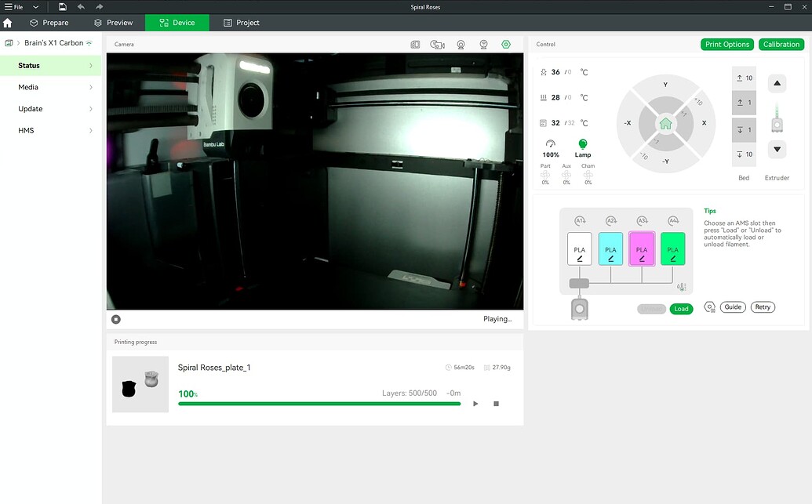The width and height of the screenshot is (812, 504).
Task: Click the Calibration button
Action: pyautogui.click(x=781, y=45)
